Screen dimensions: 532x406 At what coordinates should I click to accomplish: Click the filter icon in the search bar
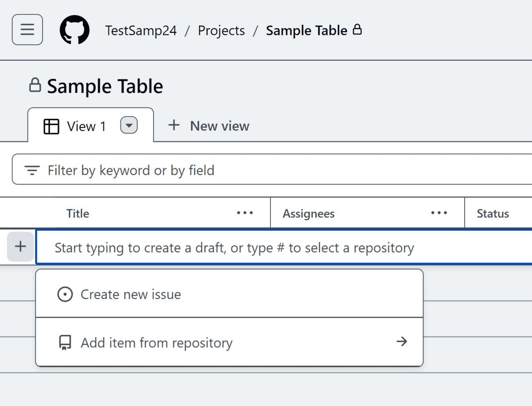[x=32, y=170]
